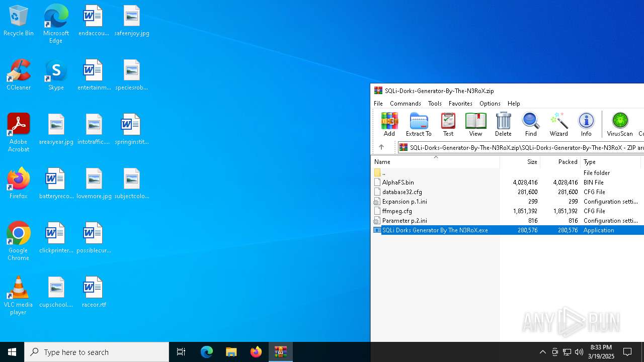Open the volume control tray icon
The width and height of the screenshot is (644, 362).
(579, 352)
